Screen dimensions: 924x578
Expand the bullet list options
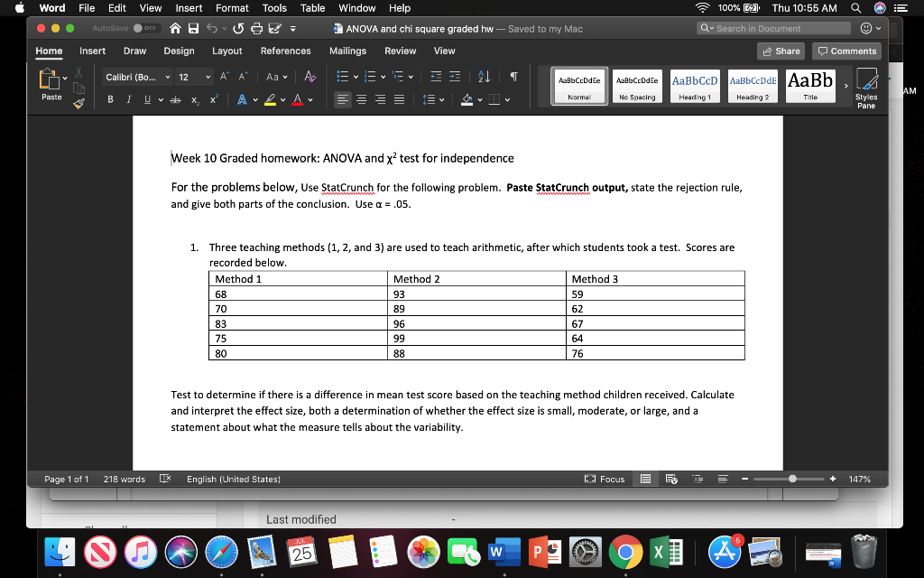(356, 77)
